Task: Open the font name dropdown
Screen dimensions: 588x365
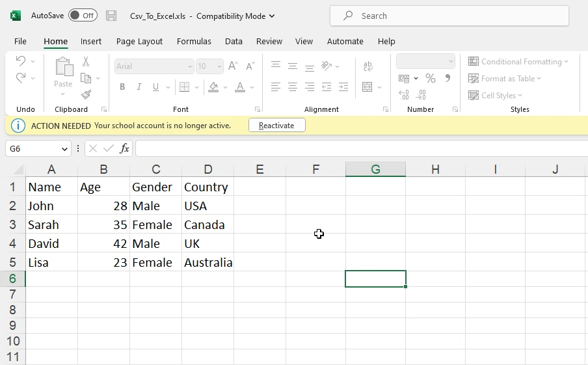Action: [190, 66]
